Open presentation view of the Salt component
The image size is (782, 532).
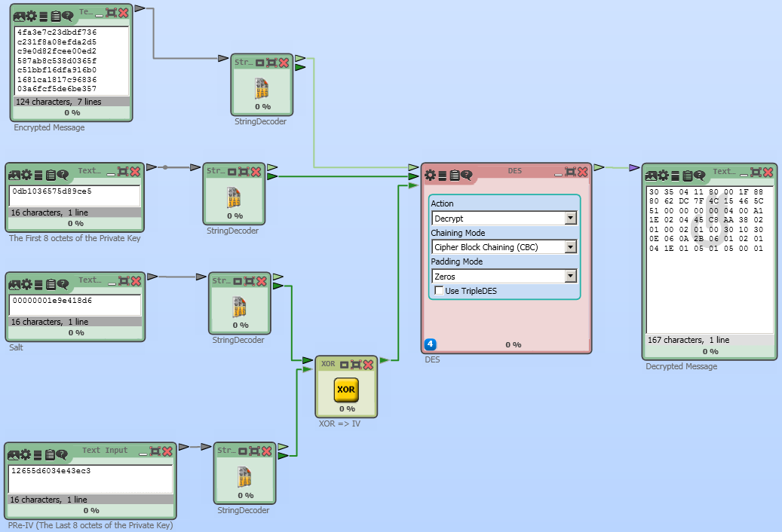tap(14, 284)
